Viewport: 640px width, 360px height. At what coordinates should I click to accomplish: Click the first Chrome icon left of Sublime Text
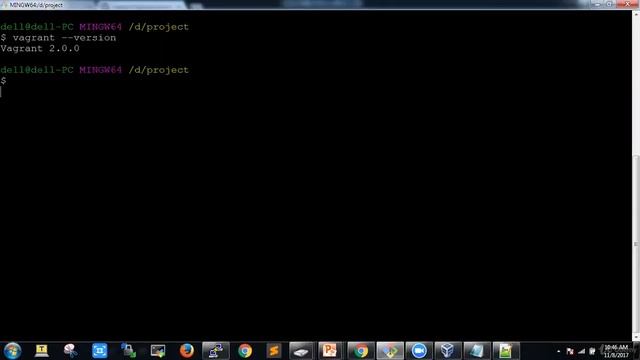(x=245, y=351)
